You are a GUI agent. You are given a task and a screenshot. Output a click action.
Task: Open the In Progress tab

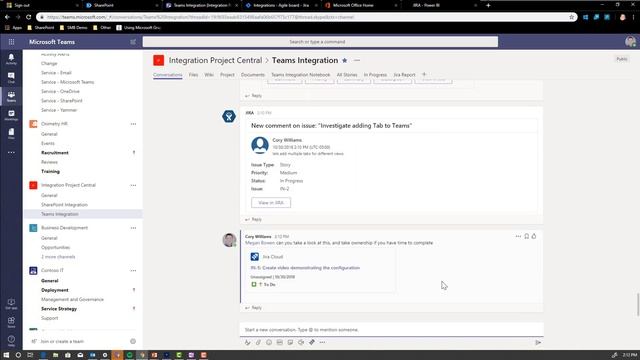pos(375,75)
